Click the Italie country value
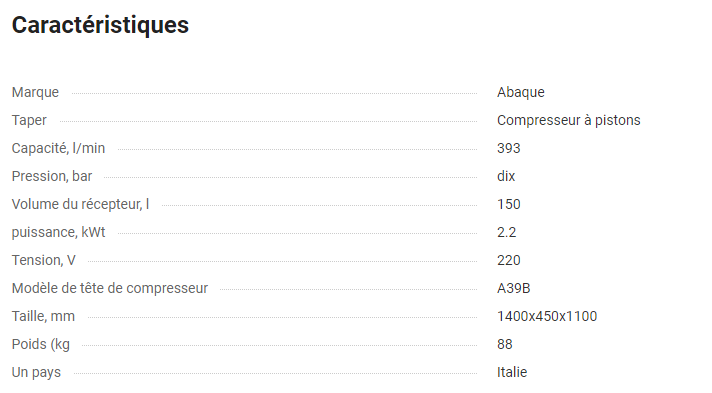Screen dimensions: 712x393 tap(512, 372)
